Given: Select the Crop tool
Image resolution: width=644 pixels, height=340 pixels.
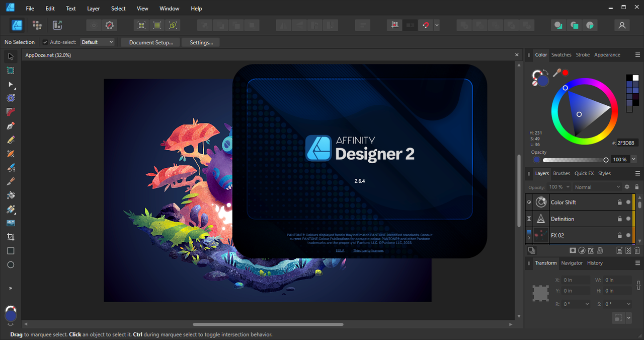Looking at the screenshot, I should click(x=11, y=237).
